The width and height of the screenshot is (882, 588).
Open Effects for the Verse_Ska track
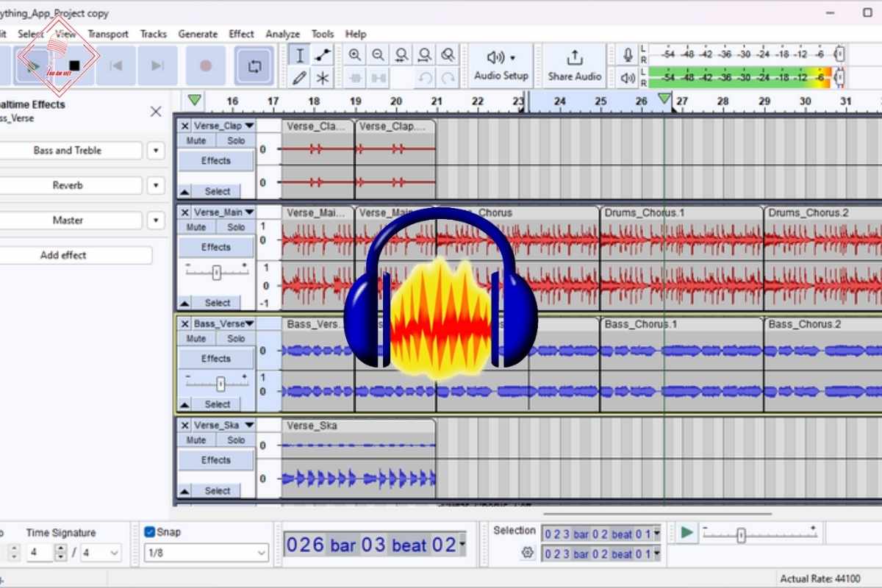[x=216, y=460]
